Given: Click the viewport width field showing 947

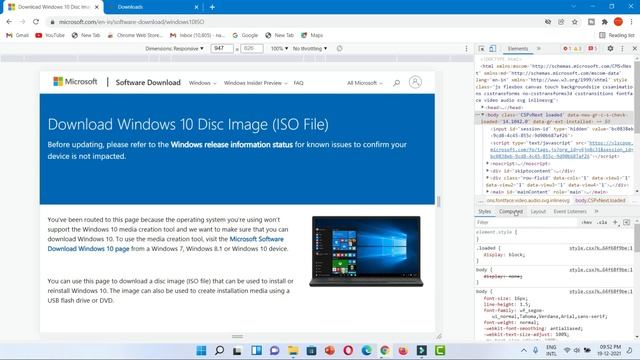Looking at the screenshot, I should pyautogui.click(x=222, y=48).
